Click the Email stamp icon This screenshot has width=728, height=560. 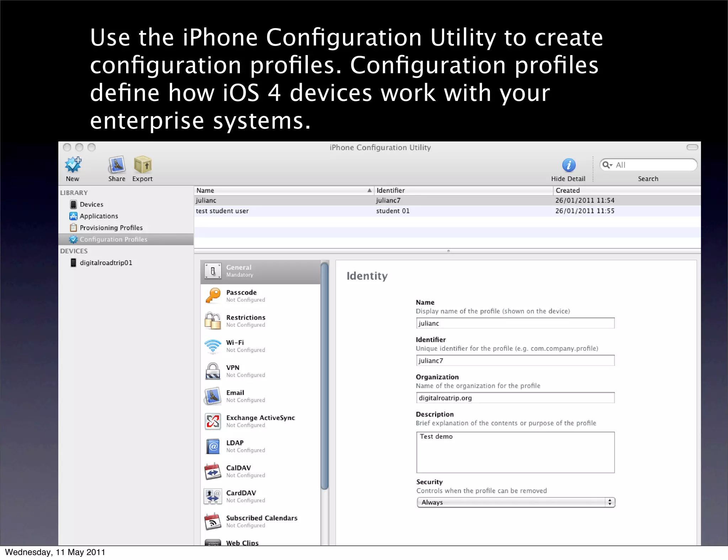[213, 396]
